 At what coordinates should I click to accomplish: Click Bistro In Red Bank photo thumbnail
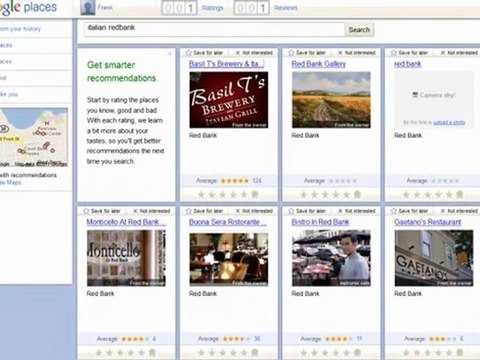pos(331,258)
